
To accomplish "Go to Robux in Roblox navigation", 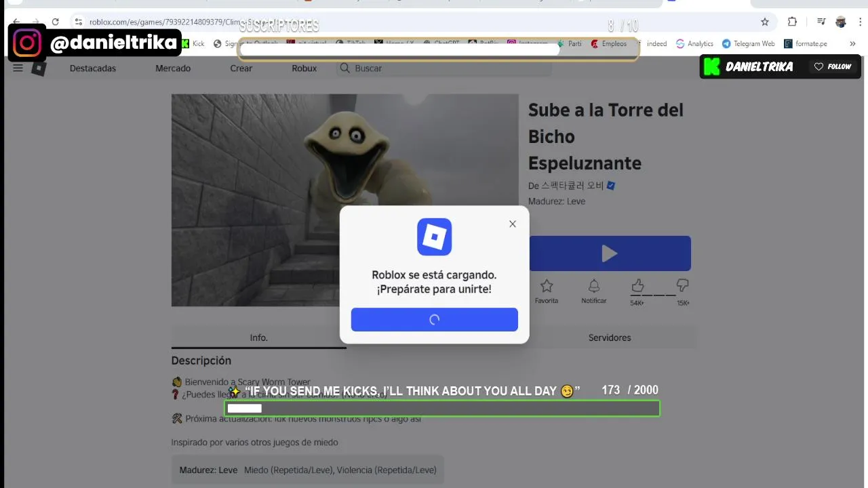I will click(x=304, y=68).
